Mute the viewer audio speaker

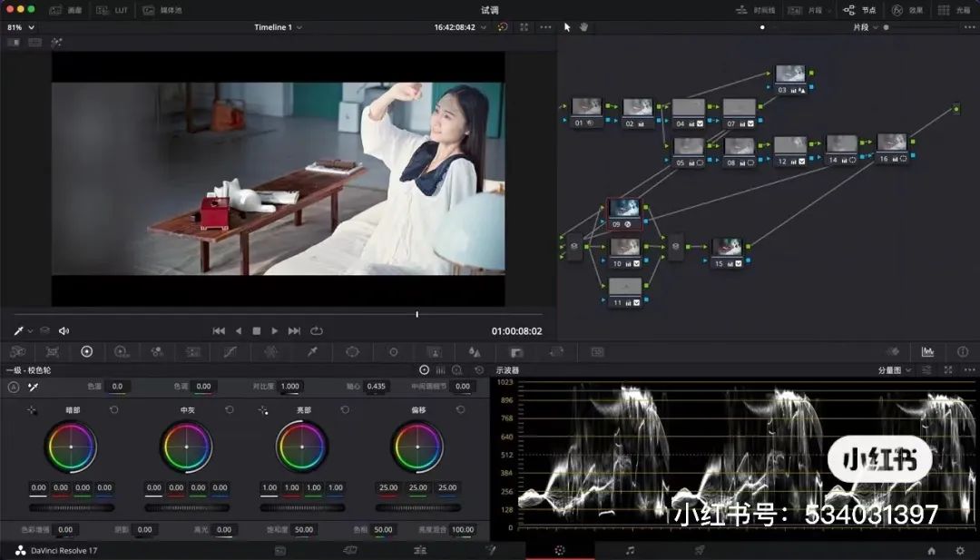coord(64,331)
